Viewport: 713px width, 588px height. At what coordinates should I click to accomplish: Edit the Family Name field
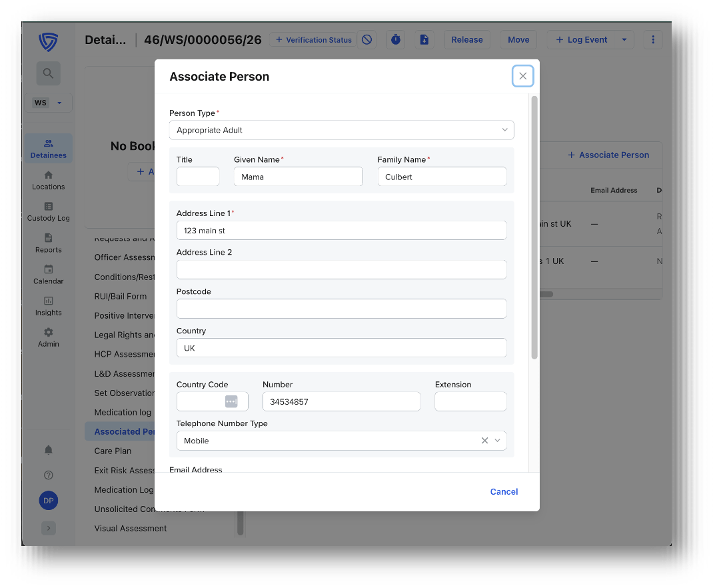pyautogui.click(x=442, y=177)
